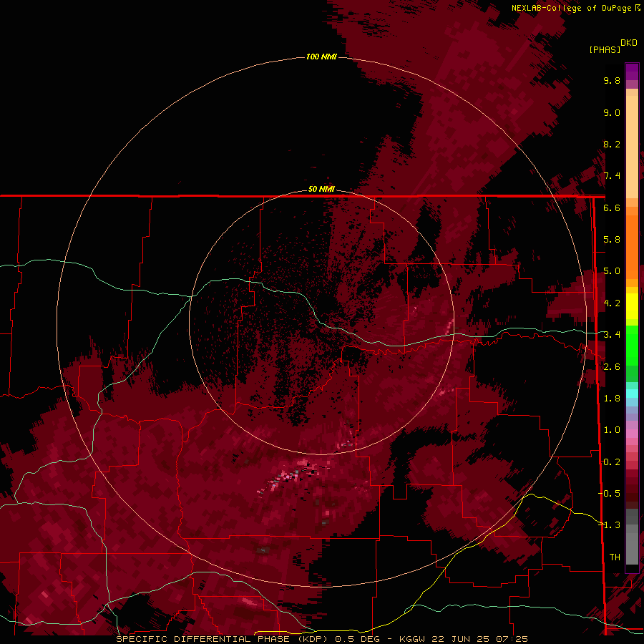This screenshot has height=644, width=644.
Task: Click the SPECIFIC DIFFERENTIAL PHASE (KDP) caption
Action: 223,639
